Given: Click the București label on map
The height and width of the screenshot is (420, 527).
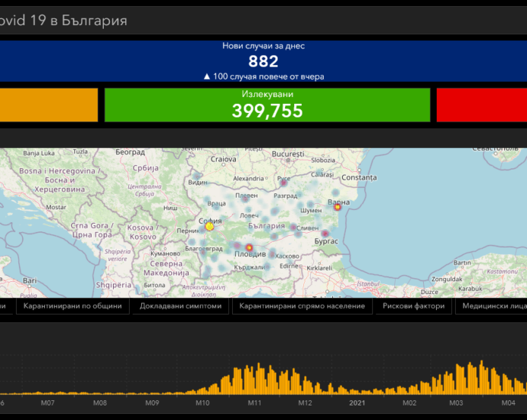Looking at the screenshot, I should tap(288, 154).
